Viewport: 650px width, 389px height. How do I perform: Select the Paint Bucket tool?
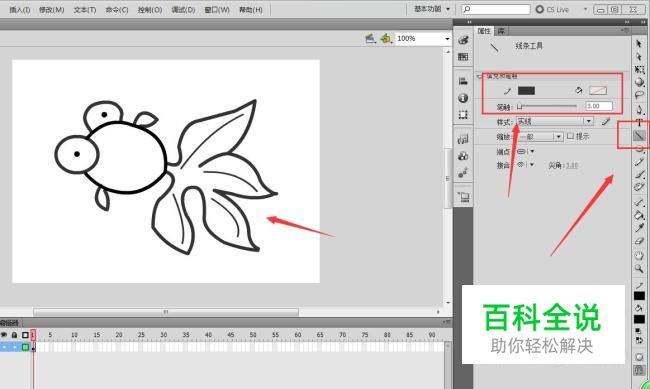[x=639, y=215]
